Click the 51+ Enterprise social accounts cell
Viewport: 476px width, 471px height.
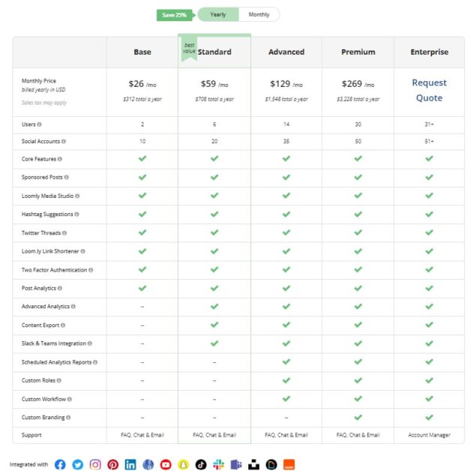click(430, 141)
